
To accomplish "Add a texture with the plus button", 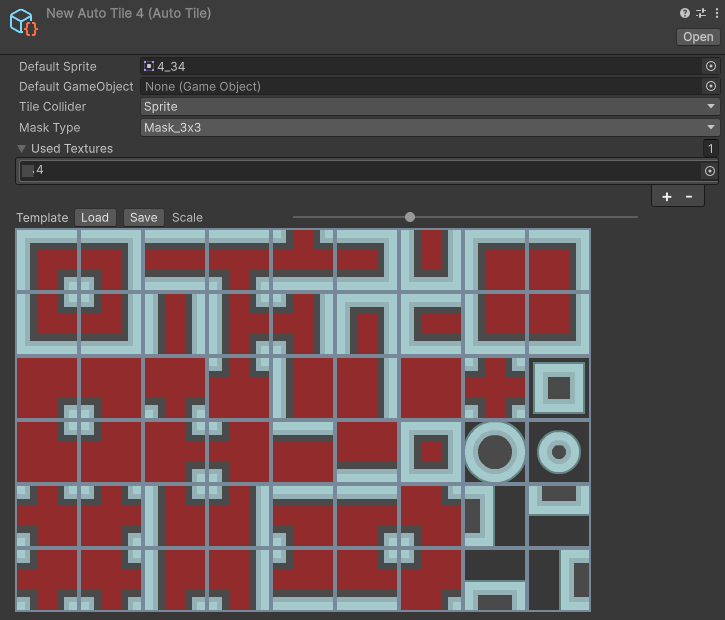I will point(666,197).
